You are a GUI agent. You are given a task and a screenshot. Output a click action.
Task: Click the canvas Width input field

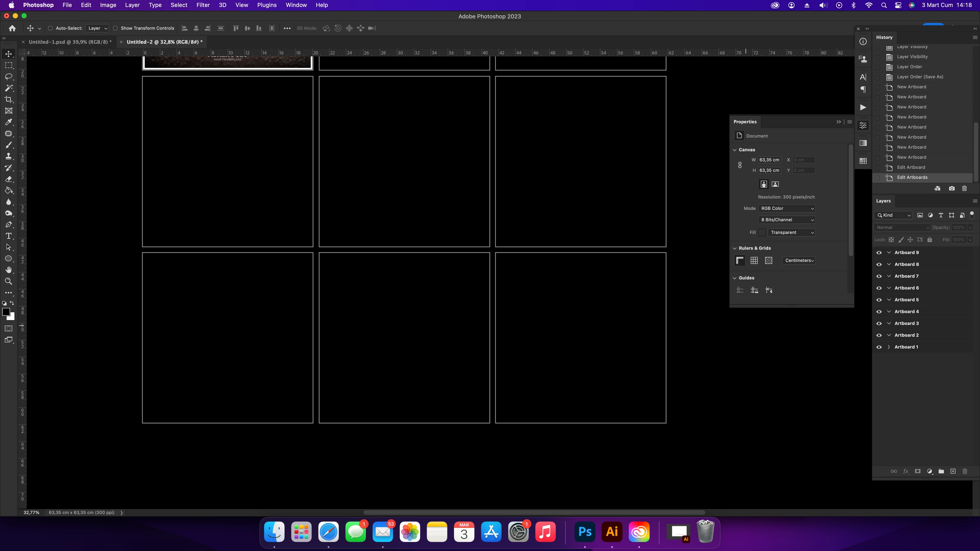tap(769, 160)
